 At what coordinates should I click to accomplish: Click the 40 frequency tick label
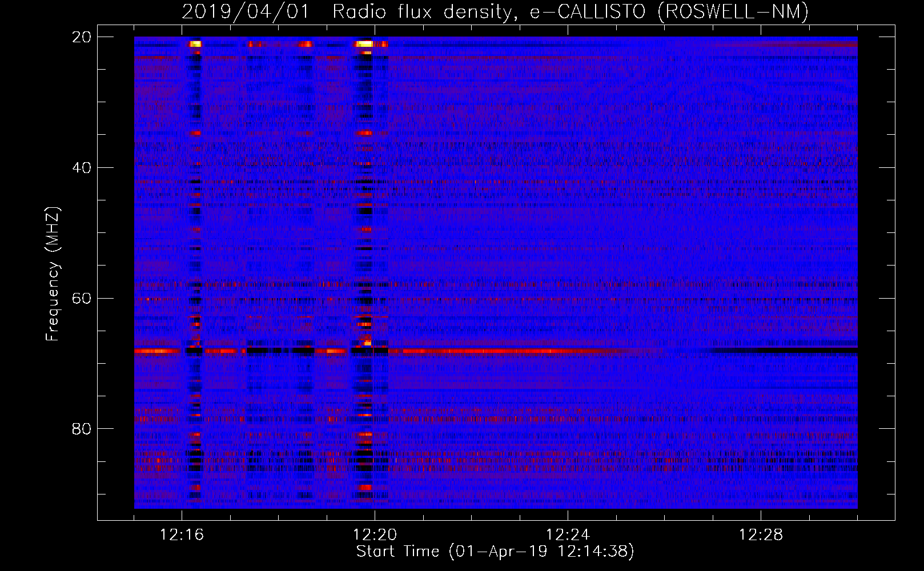82,168
